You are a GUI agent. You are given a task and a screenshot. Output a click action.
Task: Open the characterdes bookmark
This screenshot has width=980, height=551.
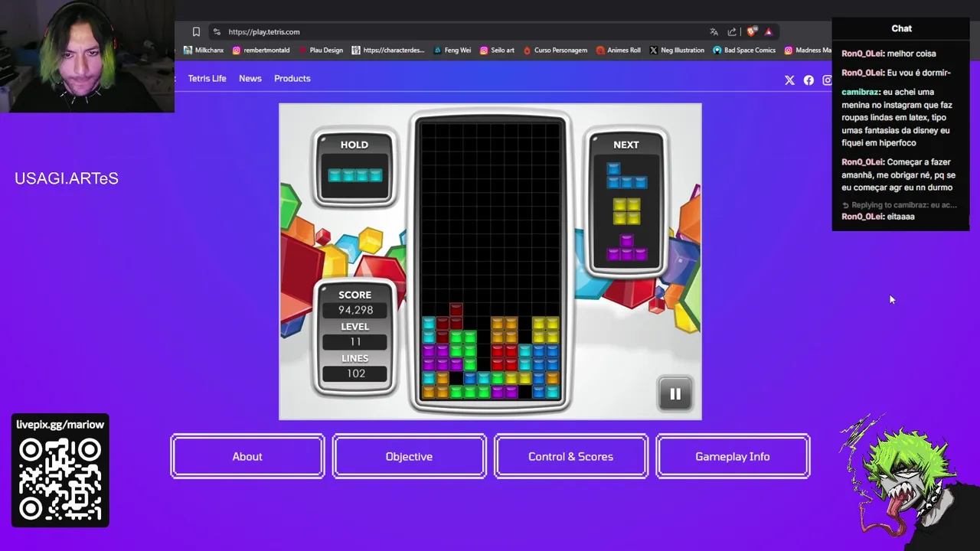pyautogui.click(x=388, y=50)
